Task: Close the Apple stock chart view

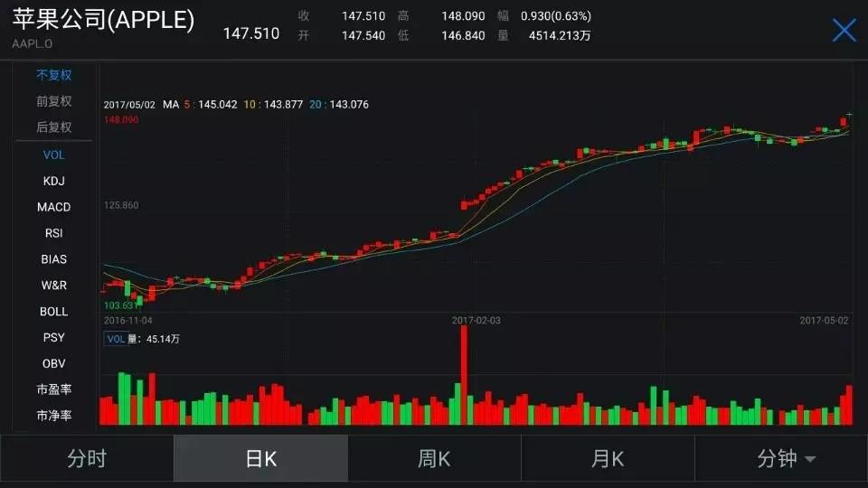Action: (x=844, y=31)
